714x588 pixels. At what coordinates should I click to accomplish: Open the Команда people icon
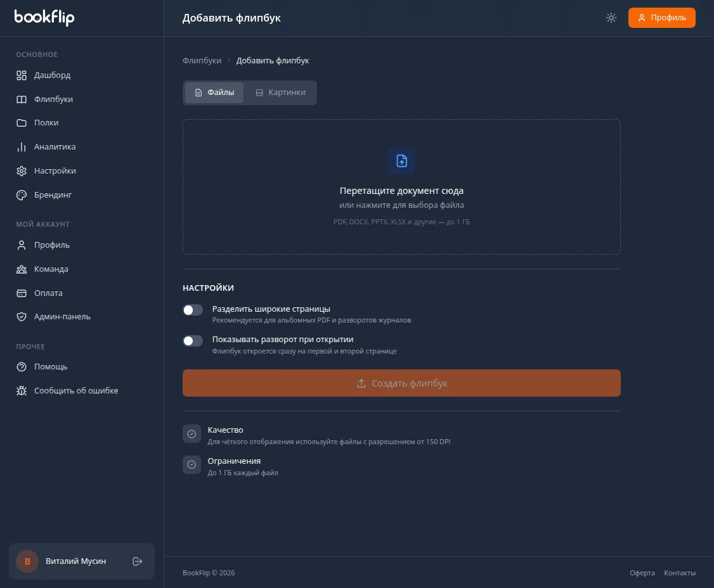(x=22, y=269)
